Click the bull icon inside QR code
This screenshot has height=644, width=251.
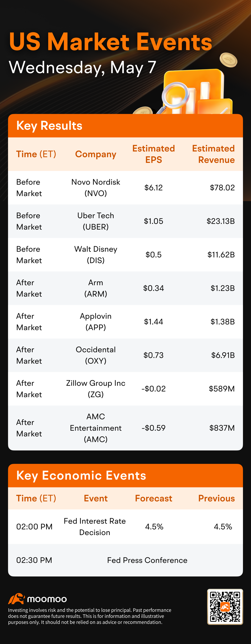(x=225, y=607)
